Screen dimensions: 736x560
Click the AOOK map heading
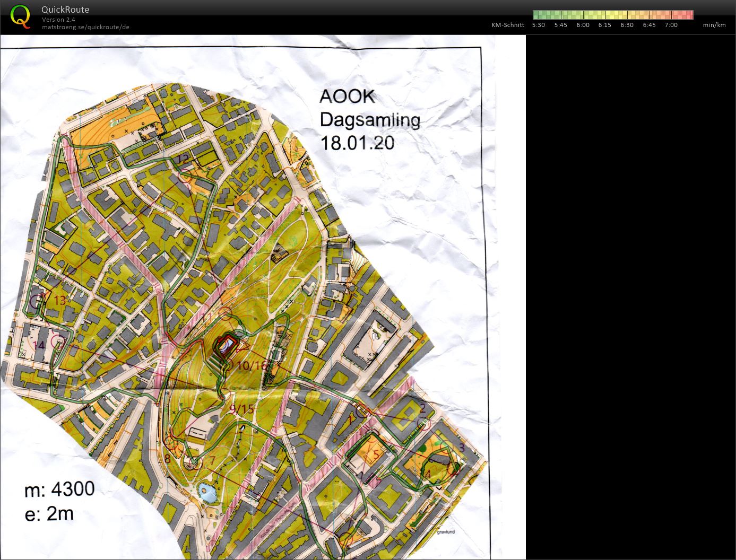347,97
